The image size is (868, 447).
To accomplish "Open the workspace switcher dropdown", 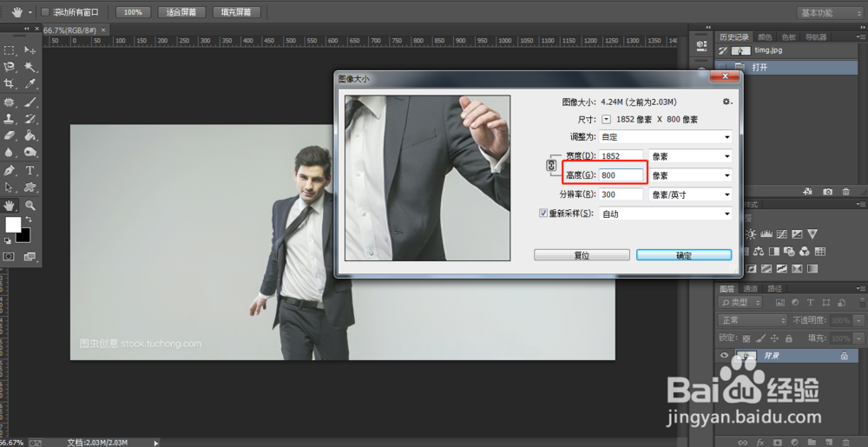I will (x=830, y=13).
